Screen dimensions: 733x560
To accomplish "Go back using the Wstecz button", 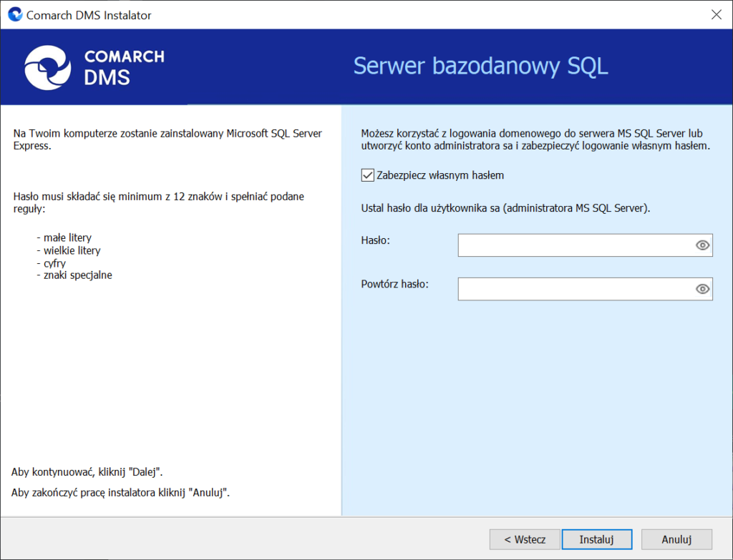I will pyautogui.click(x=525, y=539).
